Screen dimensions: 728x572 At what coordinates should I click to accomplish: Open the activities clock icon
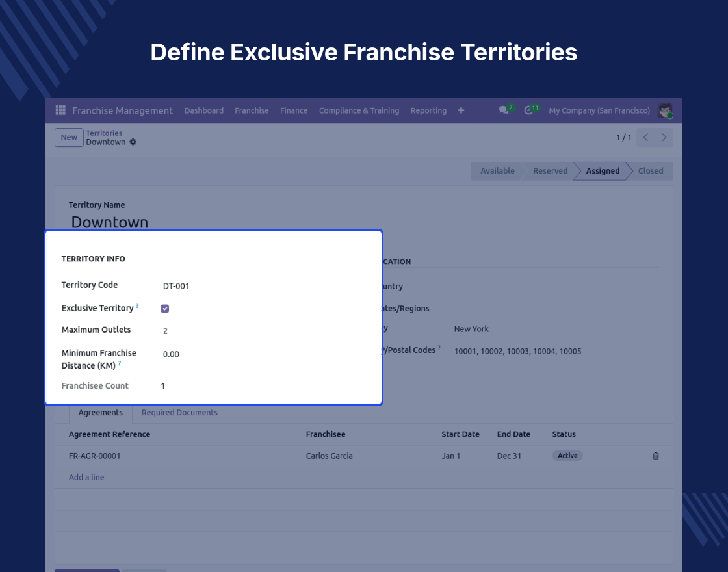pyautogui.click(x=528, y=110)
